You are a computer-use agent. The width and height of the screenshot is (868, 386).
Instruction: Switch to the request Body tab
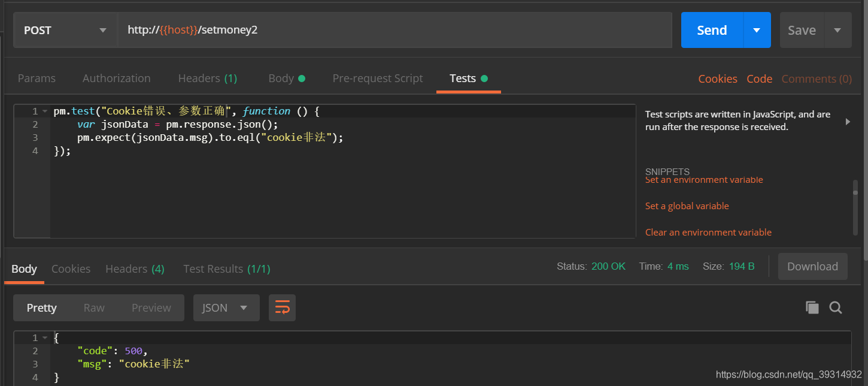pos(287,79)
